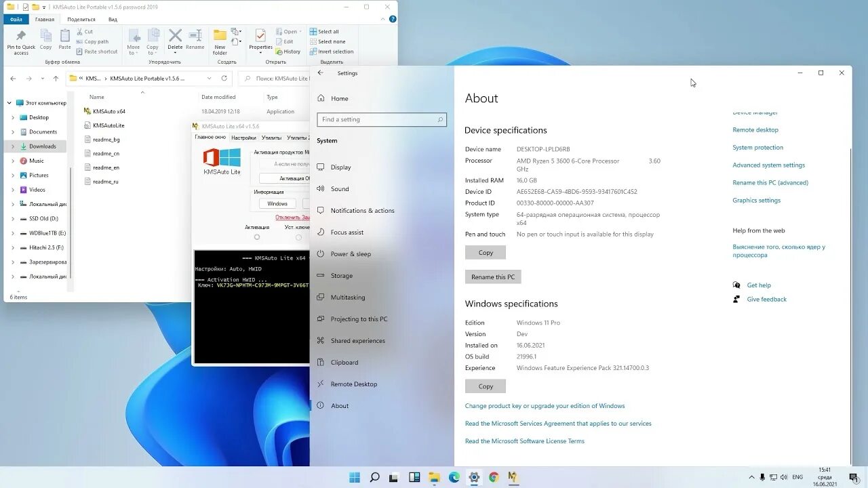Image resolution: width=868 pixels, height=488 pixels.
Task: Switch to Настройки tab in KMSAuto
Action: 244,138
